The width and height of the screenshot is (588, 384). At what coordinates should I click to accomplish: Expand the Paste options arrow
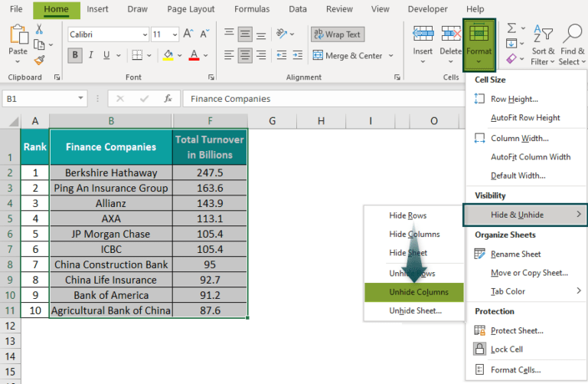pos(18,61)
